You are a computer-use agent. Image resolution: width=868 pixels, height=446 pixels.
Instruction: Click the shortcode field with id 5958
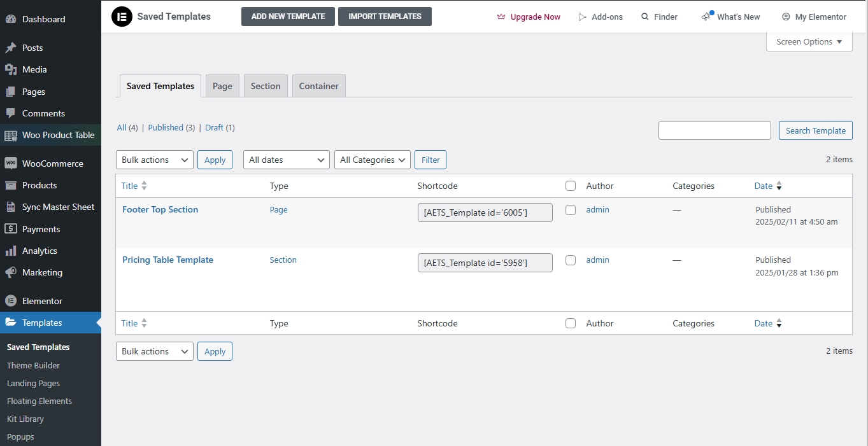(x=485, y=263)
